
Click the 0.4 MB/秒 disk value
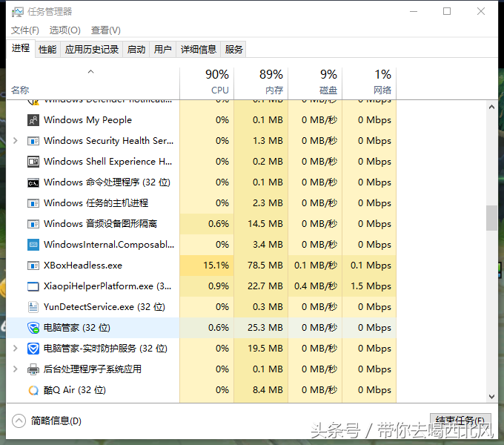[x=316, y=286]
